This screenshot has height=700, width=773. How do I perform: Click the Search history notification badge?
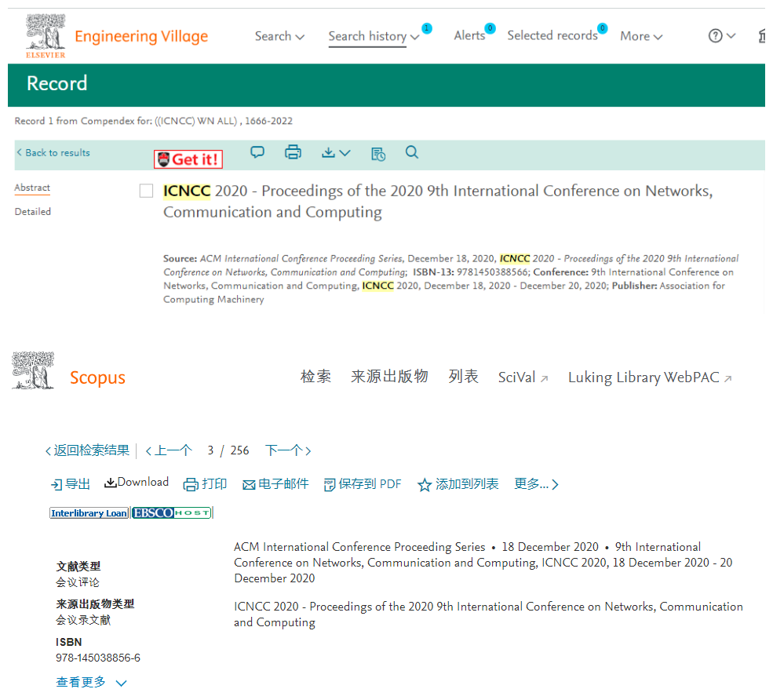coord(427,28)
